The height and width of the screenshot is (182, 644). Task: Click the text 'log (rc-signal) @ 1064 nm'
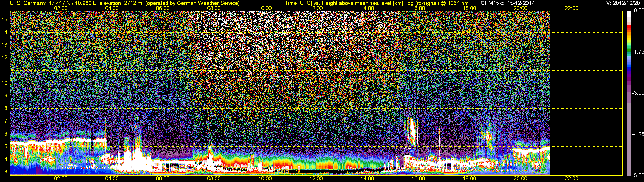click(437, 3)
